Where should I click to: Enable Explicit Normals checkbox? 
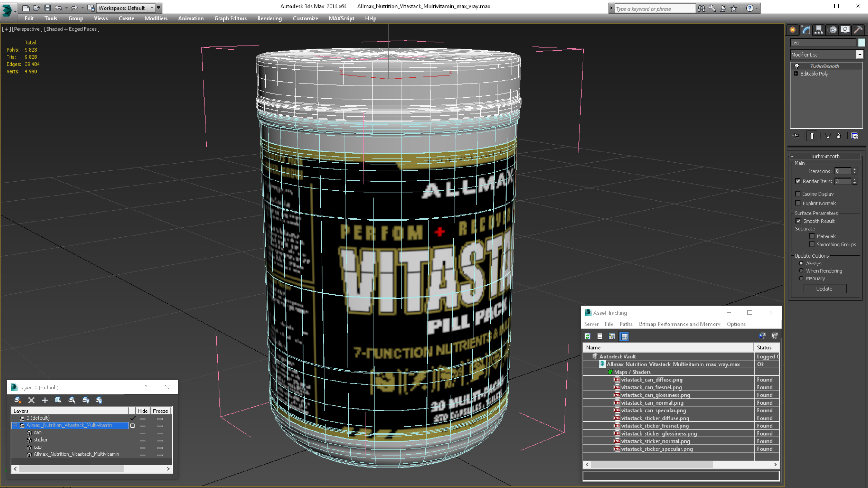pyautogui.click(x=798, y=203)
